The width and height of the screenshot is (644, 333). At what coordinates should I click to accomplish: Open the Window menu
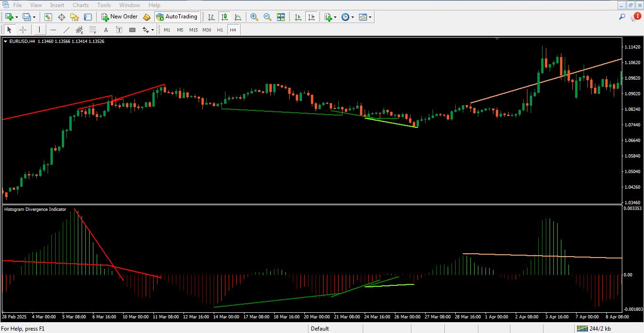tap(129, 5)
